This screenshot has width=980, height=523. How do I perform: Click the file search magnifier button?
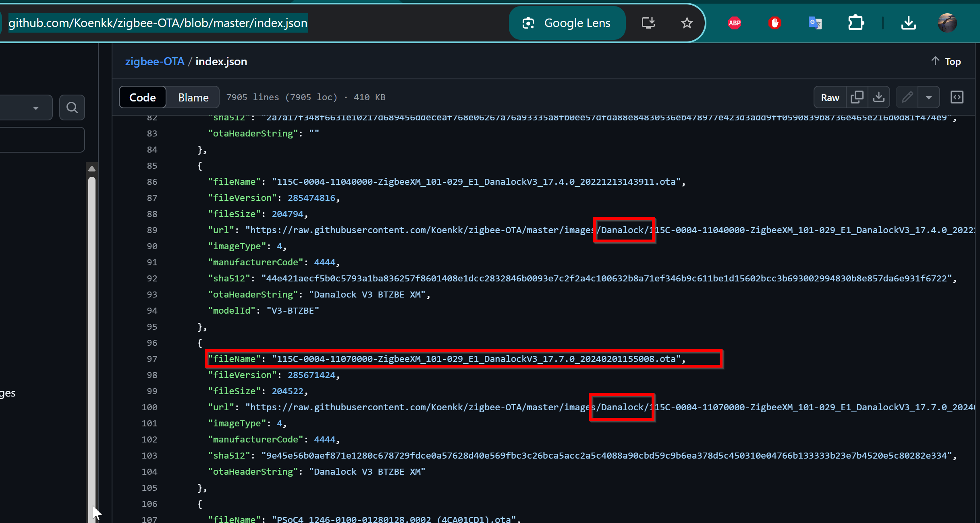(x=72, y=107)
